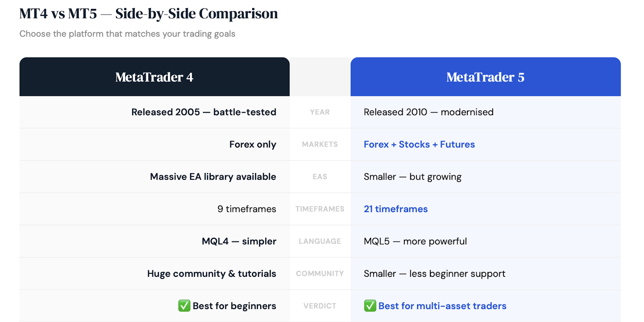Open Best for multi-asset traders link
Image resolution: width=644 pixels, height=322 pixels.
tap(442, 306)
